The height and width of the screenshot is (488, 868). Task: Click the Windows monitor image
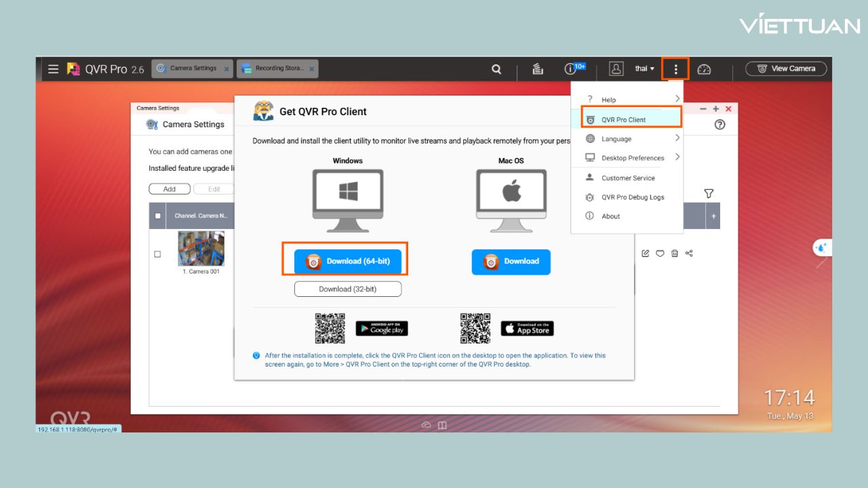click(x=348, y=201)
